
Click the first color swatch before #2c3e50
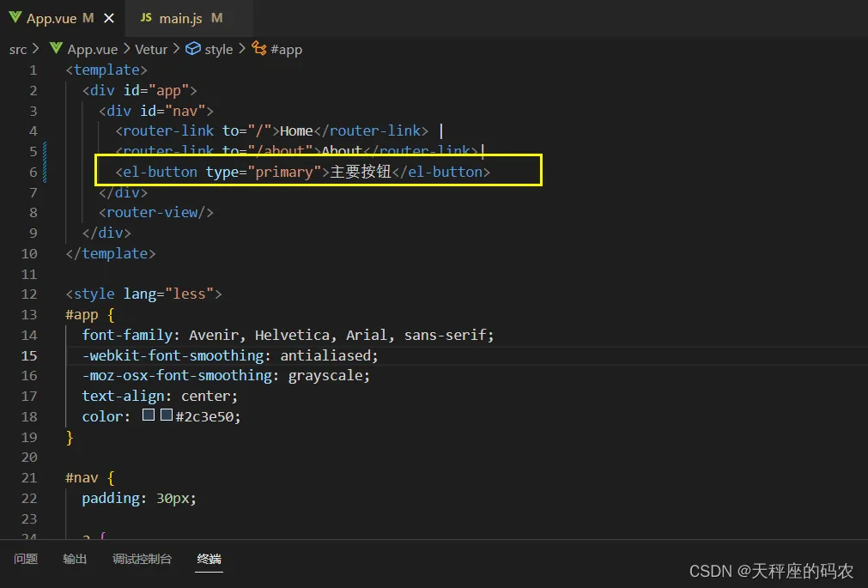tap(149, 415)
